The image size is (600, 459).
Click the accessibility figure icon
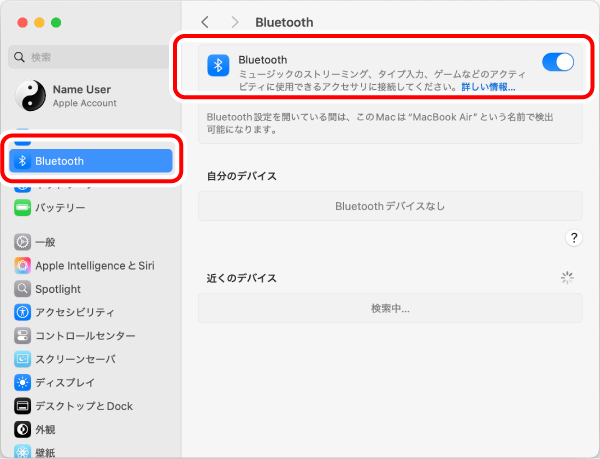23,312
